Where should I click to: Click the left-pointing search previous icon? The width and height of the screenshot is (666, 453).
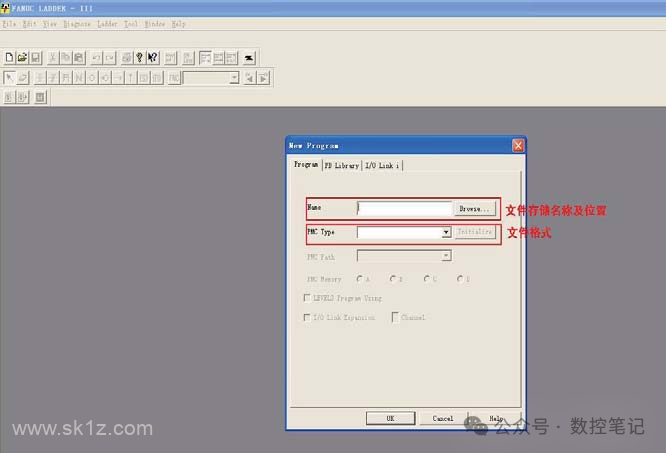tap(250, 78)
